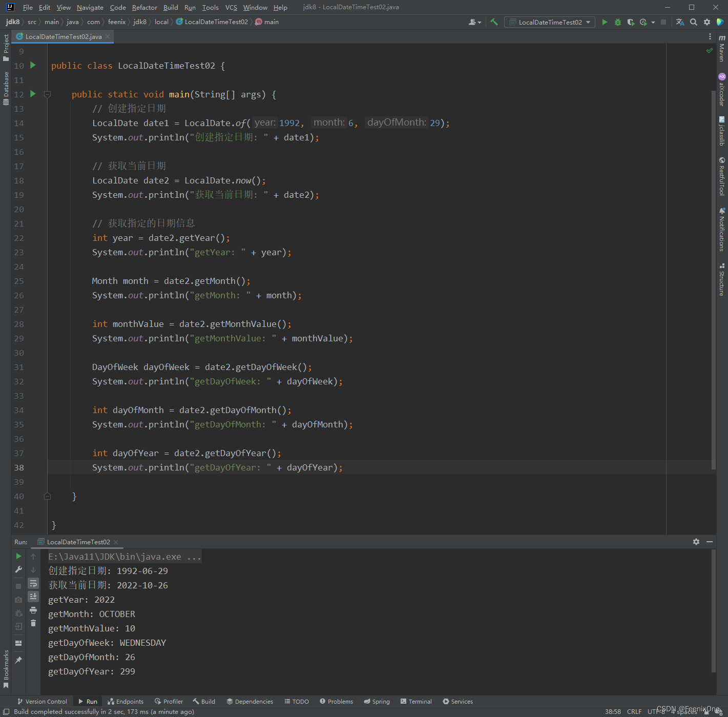
Task: Open the aiXcoder side panel
Action: coord(722,90)
